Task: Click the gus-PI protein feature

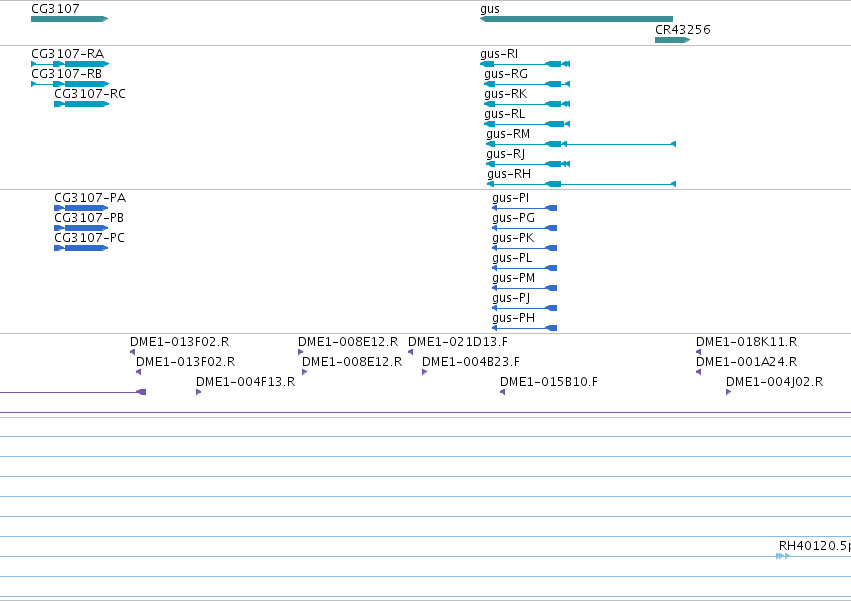Action: [524, 208]
